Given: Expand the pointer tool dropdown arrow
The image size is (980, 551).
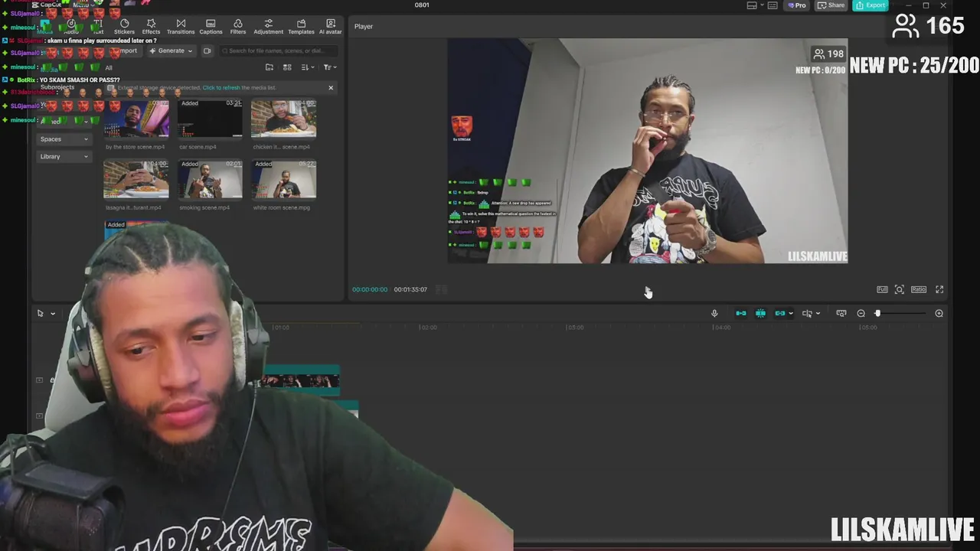Looking at the screenshot, I should tap(53, 314).
